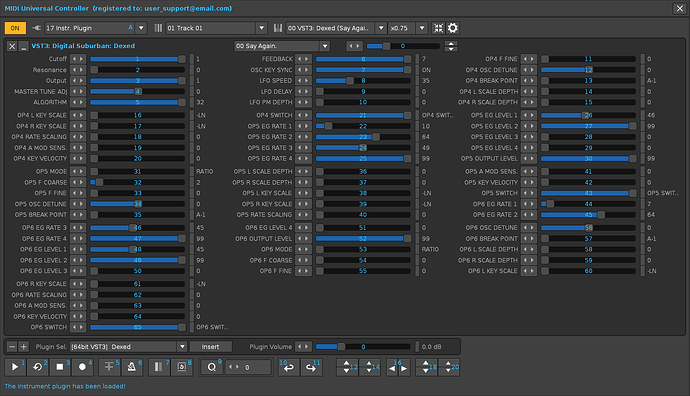
Task: Click the up/down arrows button numbered 18
Action: [426, 367]
